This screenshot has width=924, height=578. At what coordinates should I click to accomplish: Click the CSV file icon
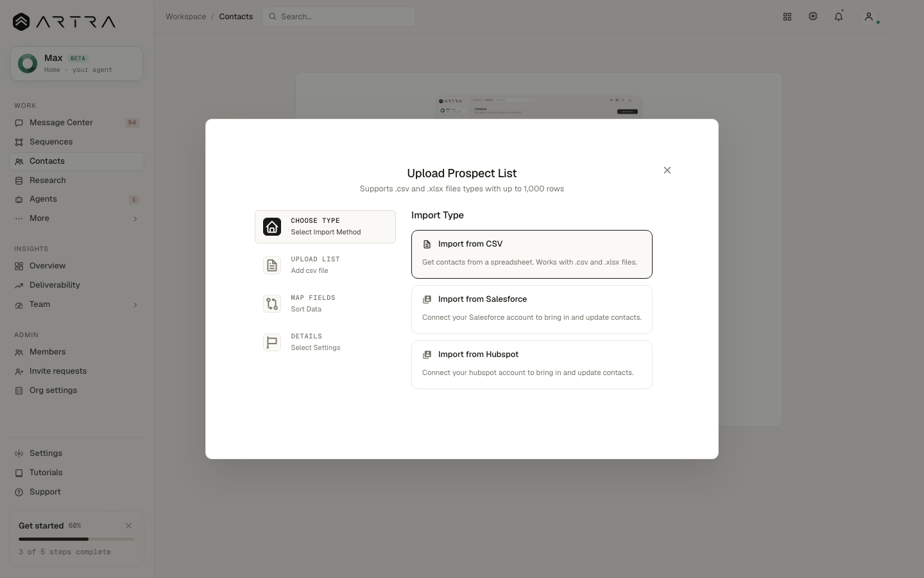(427, 245)
